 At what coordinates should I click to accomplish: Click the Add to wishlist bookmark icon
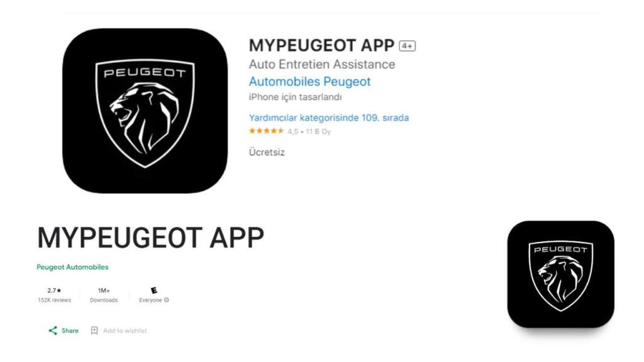[x=94, y=331]
